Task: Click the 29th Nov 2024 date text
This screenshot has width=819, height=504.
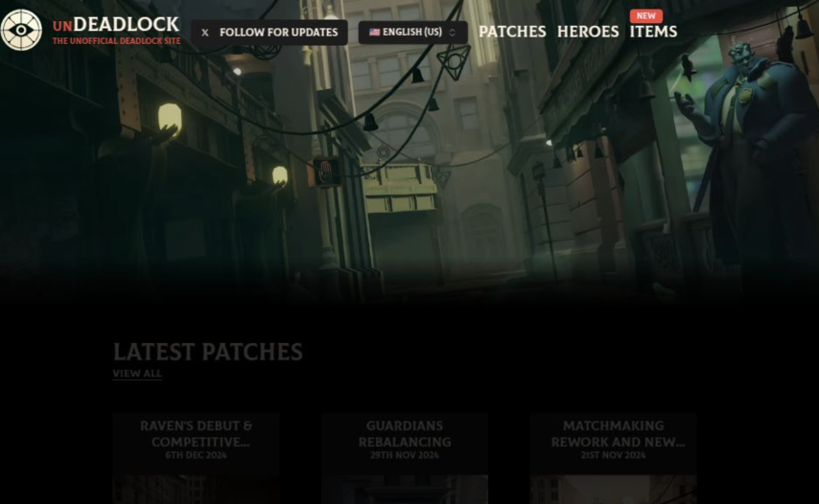Action: coord(405,455)
